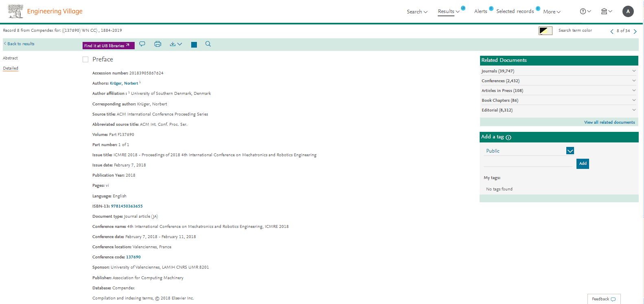Click the 8 of 34 record counter
644x304 pixels.
[623, 31]
